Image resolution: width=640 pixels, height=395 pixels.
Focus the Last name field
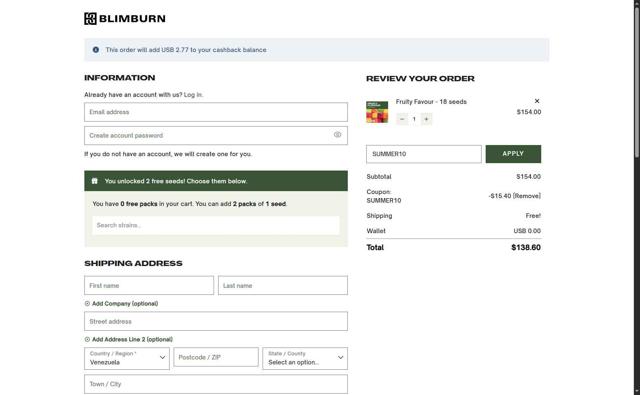click(x=283, y=285)
